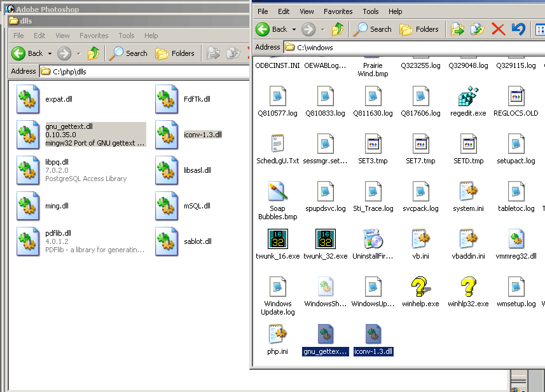The width and height of the screenshot is (545, 392).
Task: Select twunk_32.exe icon
Action: (x=326, y=239)
